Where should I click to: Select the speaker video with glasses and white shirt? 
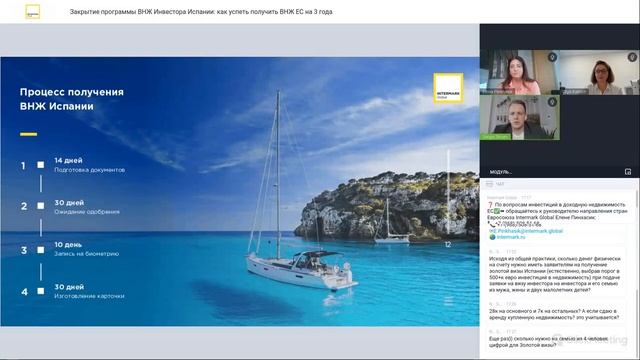click(600, 72)
